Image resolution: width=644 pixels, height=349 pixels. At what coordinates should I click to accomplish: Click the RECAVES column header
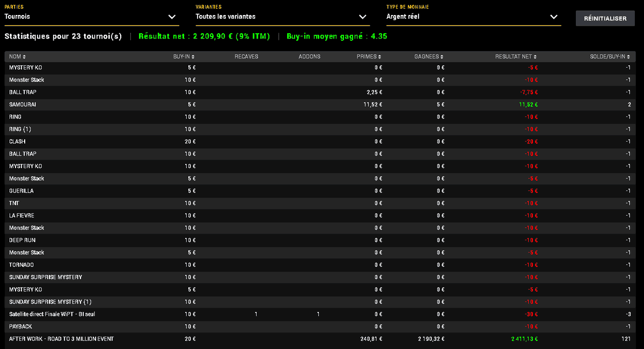(x=246, y=56)
